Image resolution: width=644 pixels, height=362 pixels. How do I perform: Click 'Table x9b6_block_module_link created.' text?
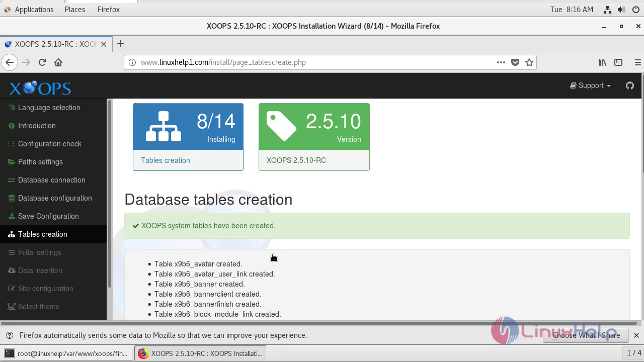pyautogui.click(x=217, y=314)
